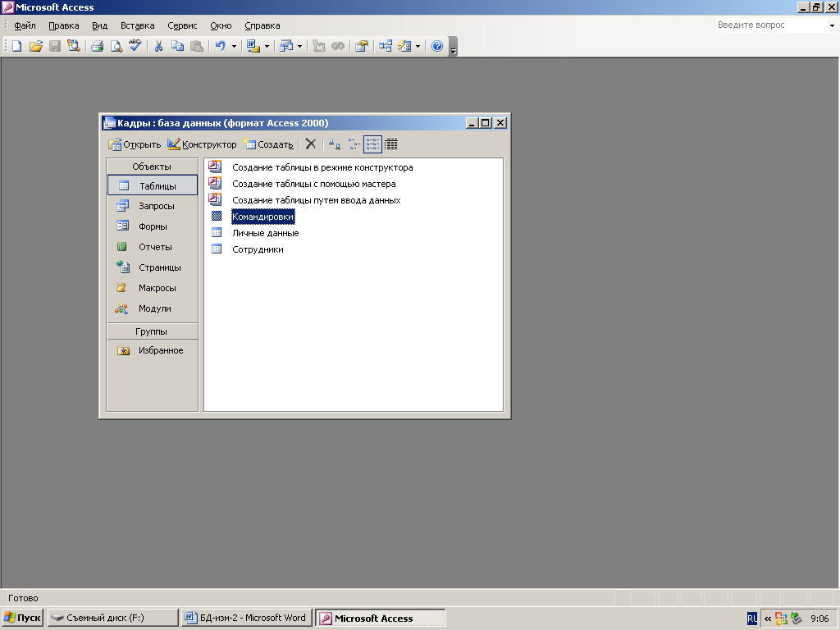Click the Cut scissors icon
The height and width of the screenshot is (630, 840).
158,46
